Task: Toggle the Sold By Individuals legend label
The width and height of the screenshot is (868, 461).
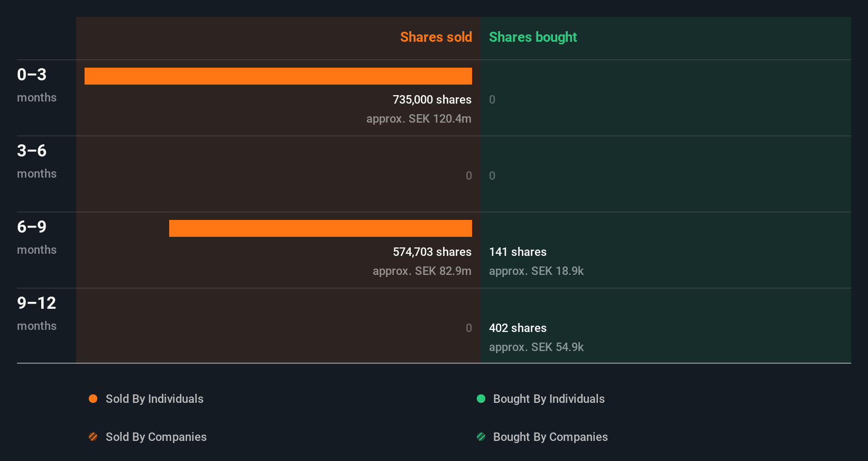Action: [x=154, y=399]
